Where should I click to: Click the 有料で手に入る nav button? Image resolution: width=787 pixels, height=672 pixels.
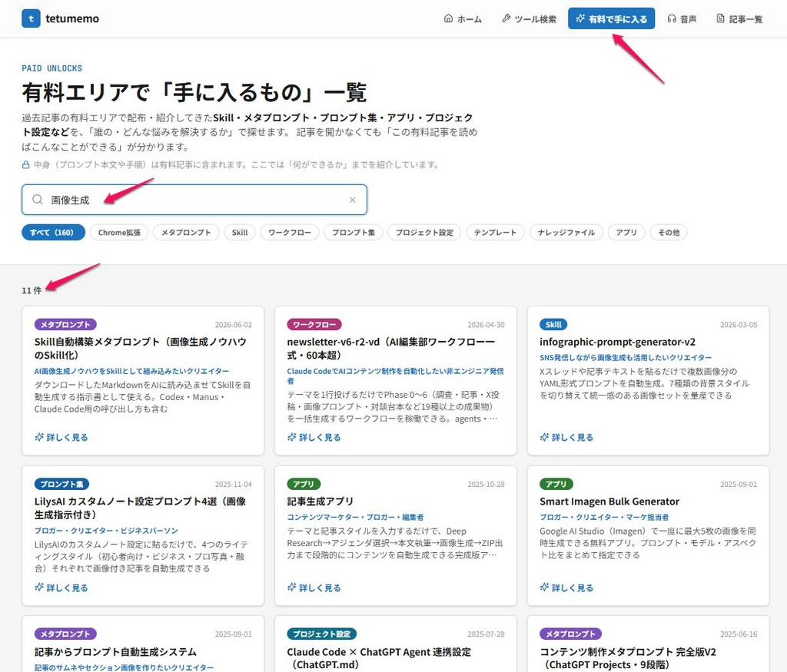(611, 18)
